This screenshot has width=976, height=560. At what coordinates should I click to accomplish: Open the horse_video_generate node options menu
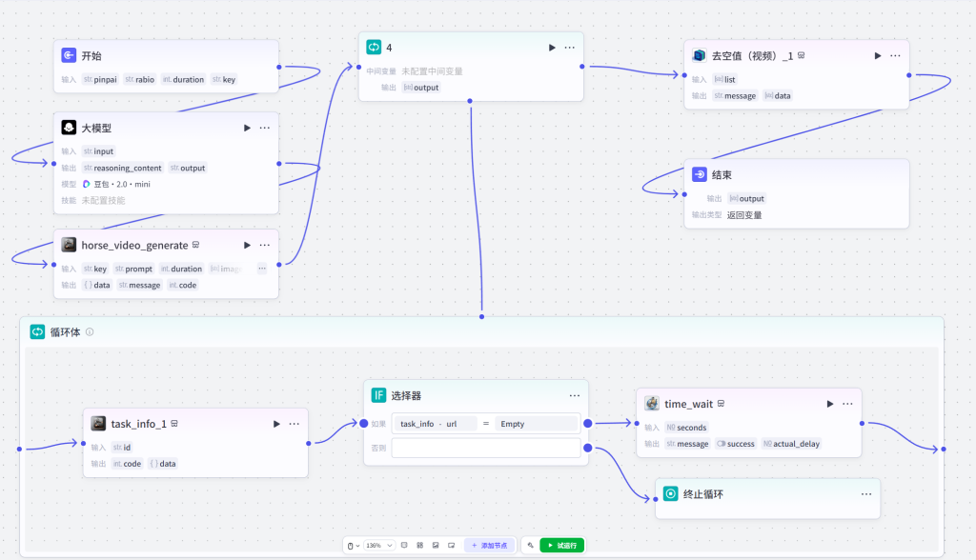(x=265, y=245)
